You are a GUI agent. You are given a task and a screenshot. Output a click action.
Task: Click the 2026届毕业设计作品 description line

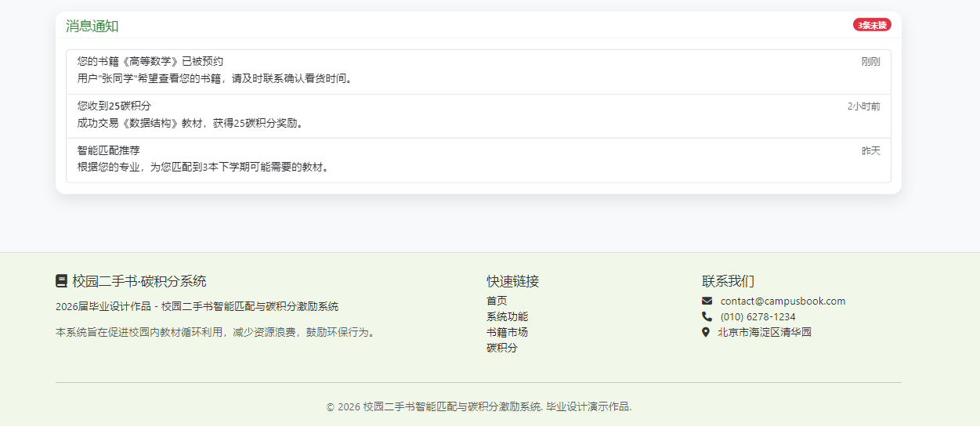(197, 306)
